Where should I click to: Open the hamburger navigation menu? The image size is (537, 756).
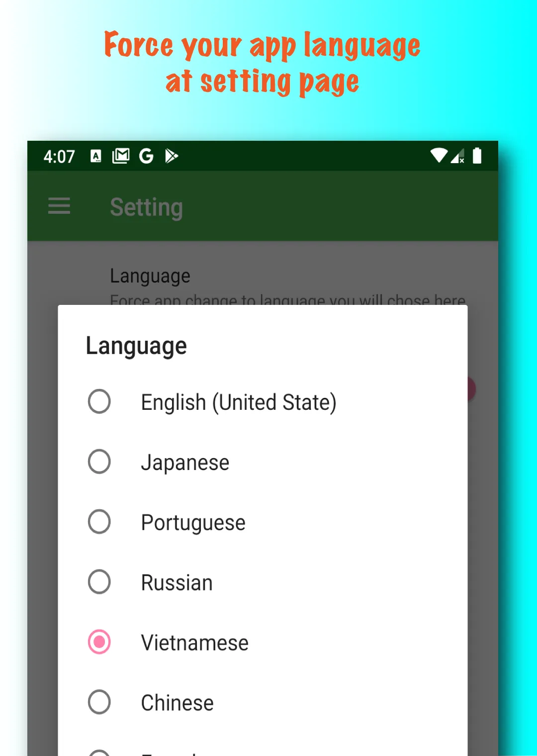[59, 205]
